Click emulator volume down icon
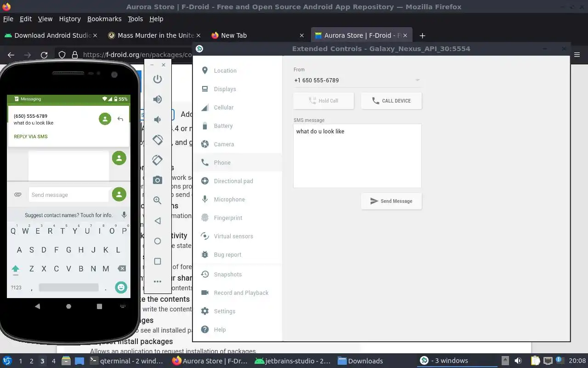 158,120
